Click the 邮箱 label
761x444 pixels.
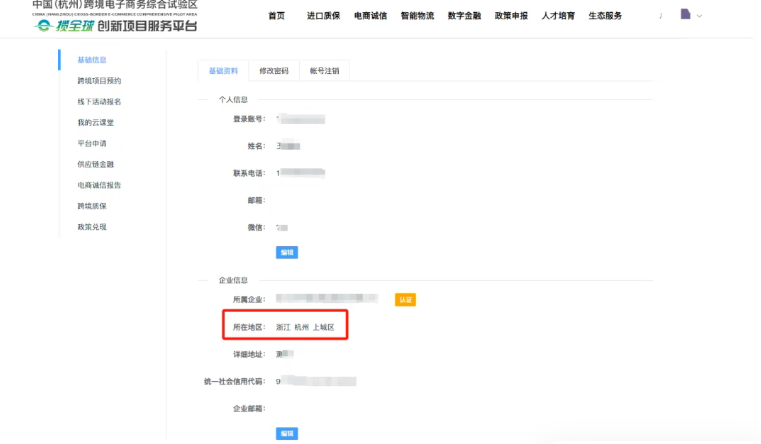click(256, 200)
